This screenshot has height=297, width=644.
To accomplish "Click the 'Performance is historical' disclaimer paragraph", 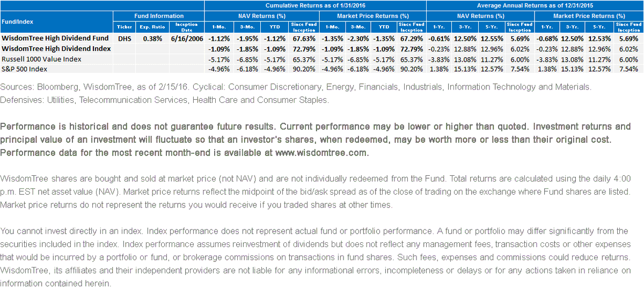I will coord(316,139).
